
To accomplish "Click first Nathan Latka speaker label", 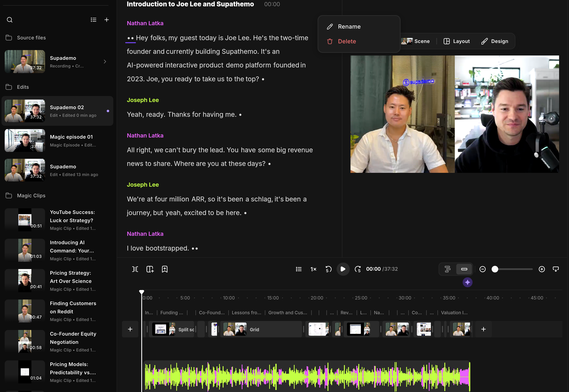I will [x=145, y=23].
